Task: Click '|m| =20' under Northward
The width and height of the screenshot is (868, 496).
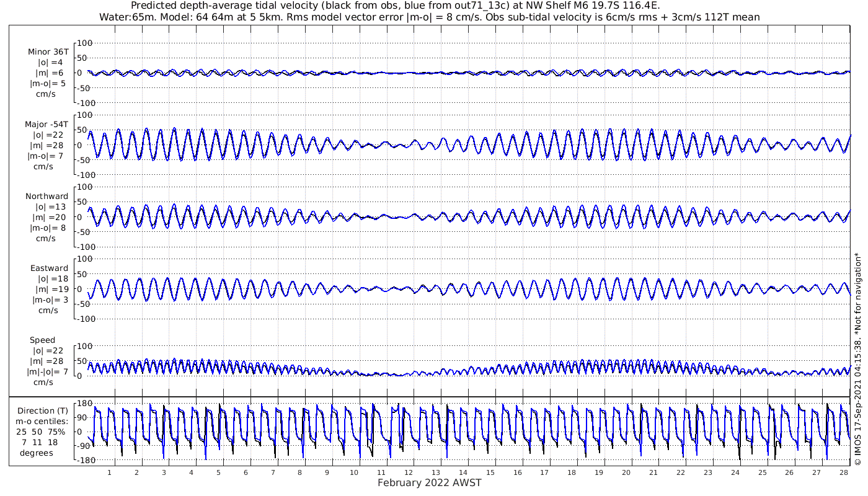Action: pos(49,218)
